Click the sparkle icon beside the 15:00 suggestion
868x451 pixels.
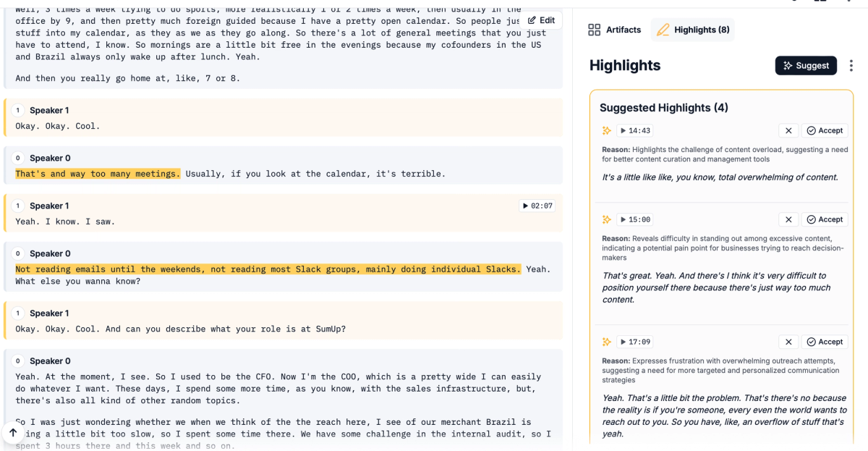coord(608,219)
